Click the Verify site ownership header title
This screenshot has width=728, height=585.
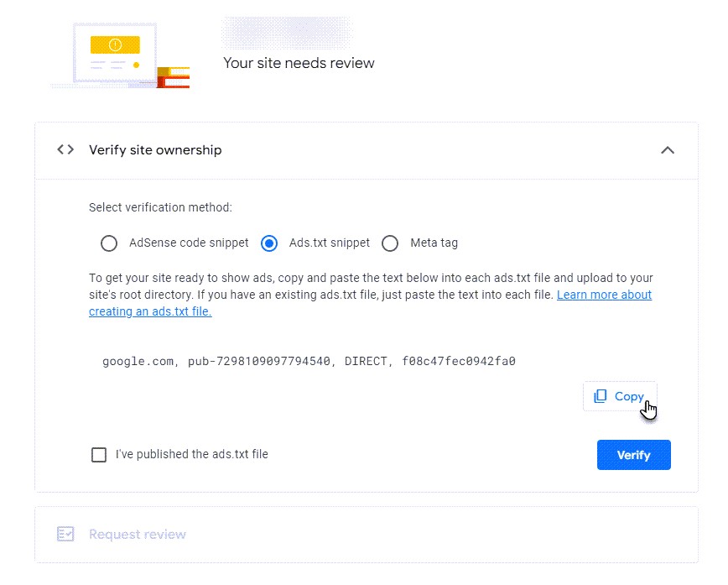[x=155, y=150]
